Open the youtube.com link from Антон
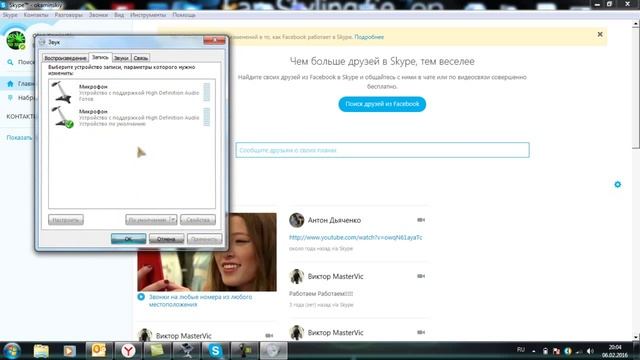The width and height of the screenshot is (640, 360). click(x=356, y=237)
